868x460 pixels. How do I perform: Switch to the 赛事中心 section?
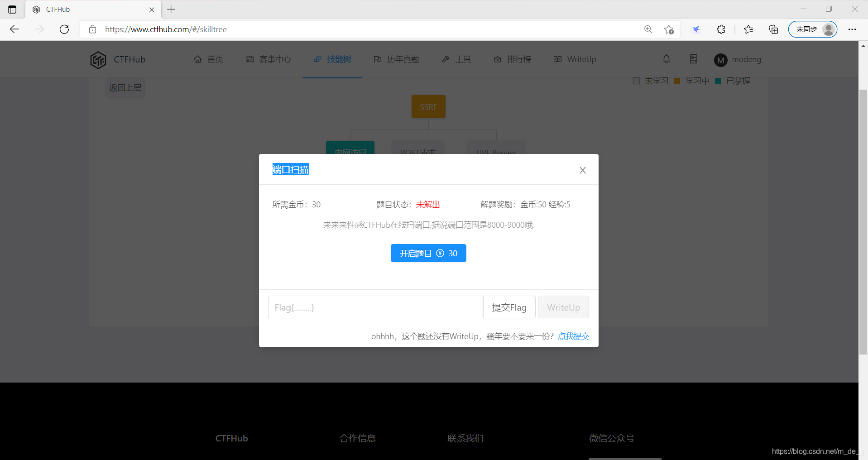[268, 59]
